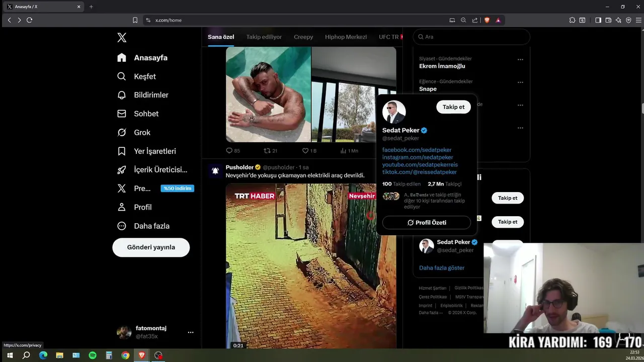Open shirtless man pool photo
The height and width of the screenshot is (362, 644).
click(x=268, y=95)
